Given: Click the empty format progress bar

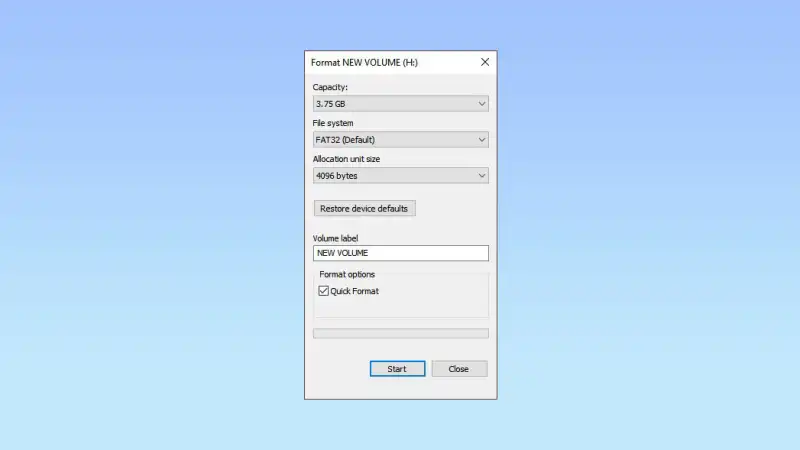Looking at the screenshot, I should click(x=401, y=333).
